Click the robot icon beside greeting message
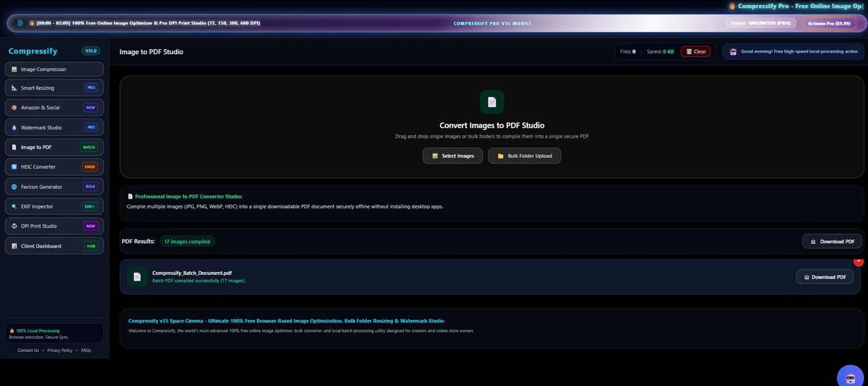 pos(733,51)
